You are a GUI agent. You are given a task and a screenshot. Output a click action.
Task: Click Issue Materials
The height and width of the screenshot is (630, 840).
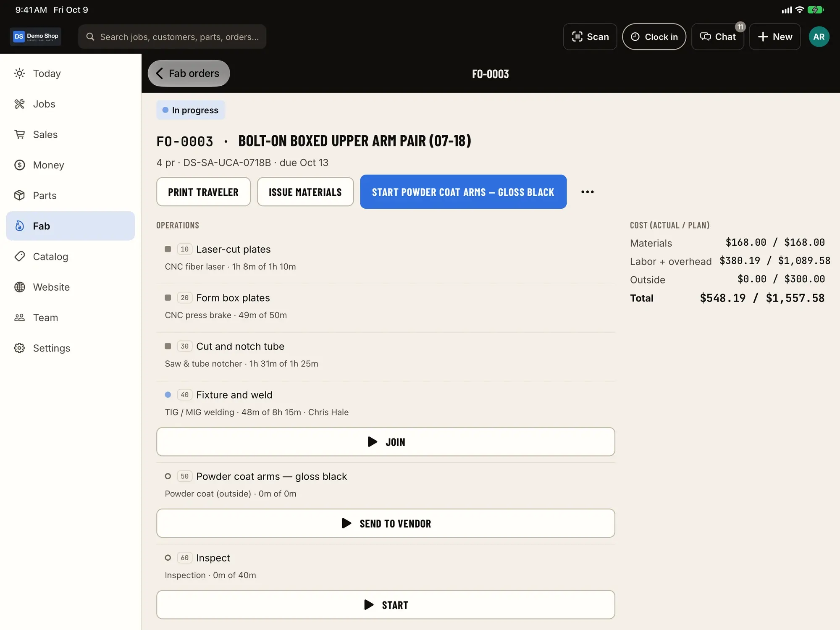point(305,192)
